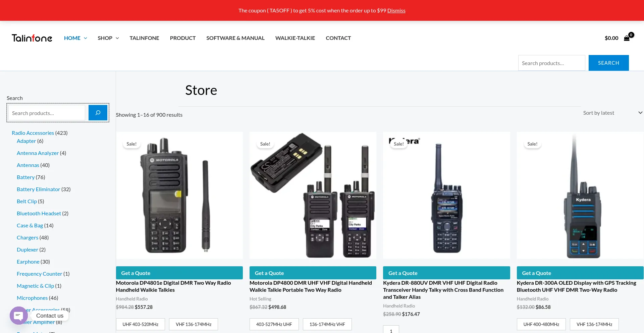644x333 pixels.
Task: Click Sale badge on Motorola DP4801e
Action: [131, 144]
